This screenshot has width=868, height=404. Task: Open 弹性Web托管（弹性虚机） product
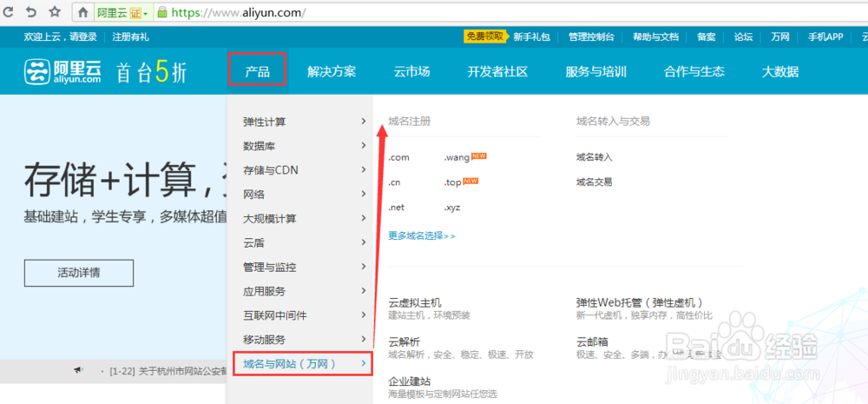(640, 303)
